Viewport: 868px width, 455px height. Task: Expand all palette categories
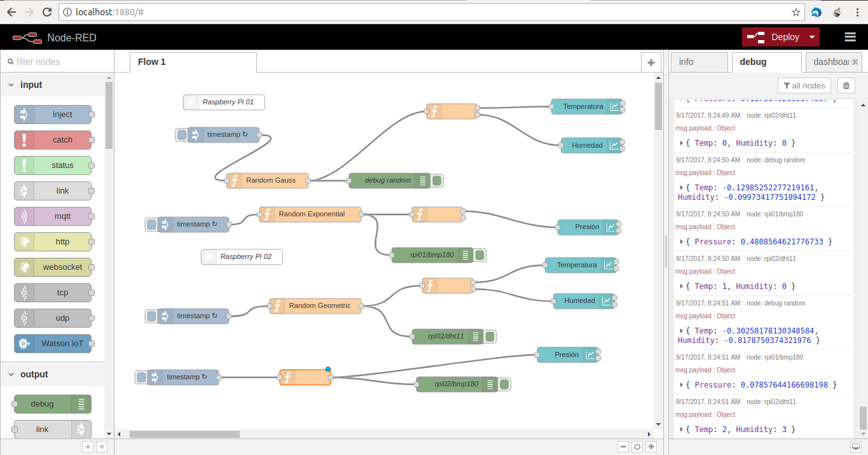point(101,447)
